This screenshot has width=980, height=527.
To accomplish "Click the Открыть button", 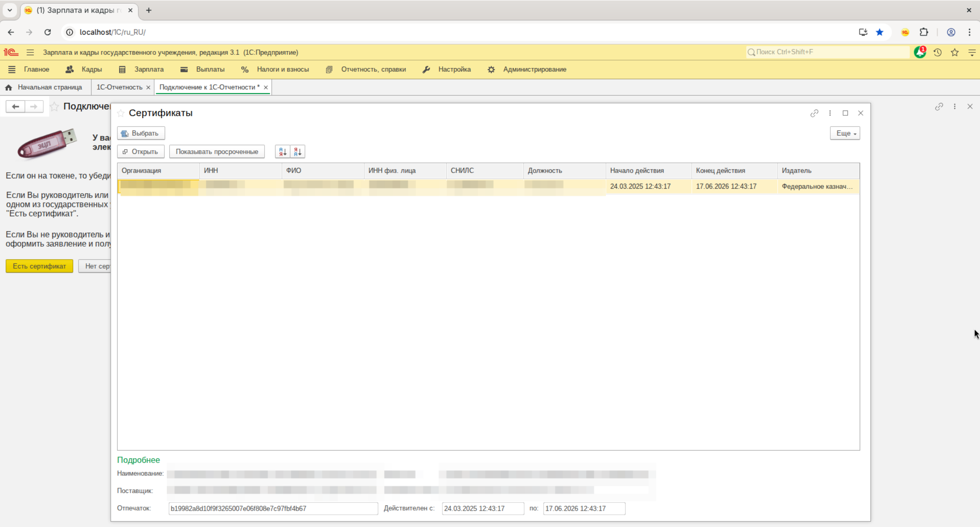I will [x=141, y=152].
